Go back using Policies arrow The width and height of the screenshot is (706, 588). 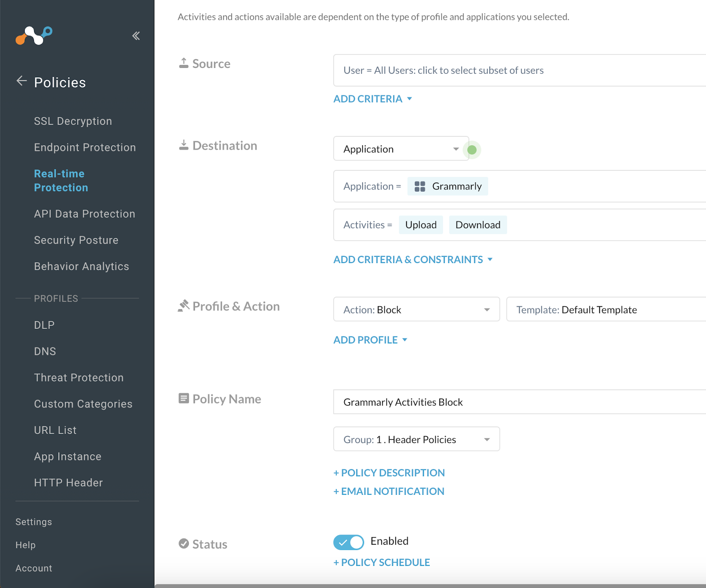(22, 81)
